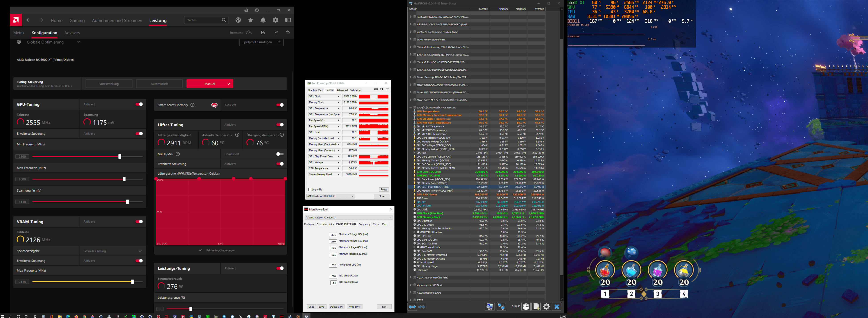This screenshot has height=318, width=868.
Task: Click Spielprofil hinzufügen button
Action: click(262, 42)
